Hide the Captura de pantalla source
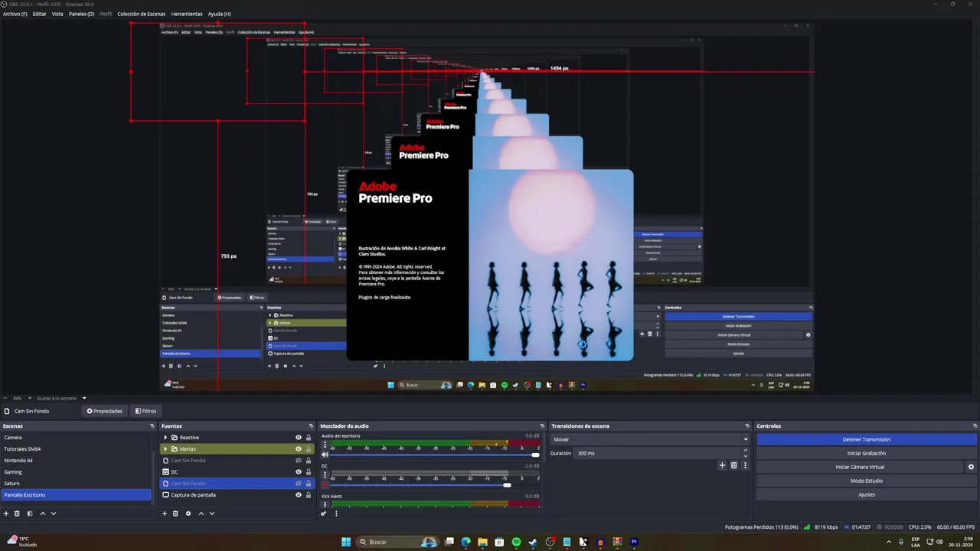 point(299,495)
